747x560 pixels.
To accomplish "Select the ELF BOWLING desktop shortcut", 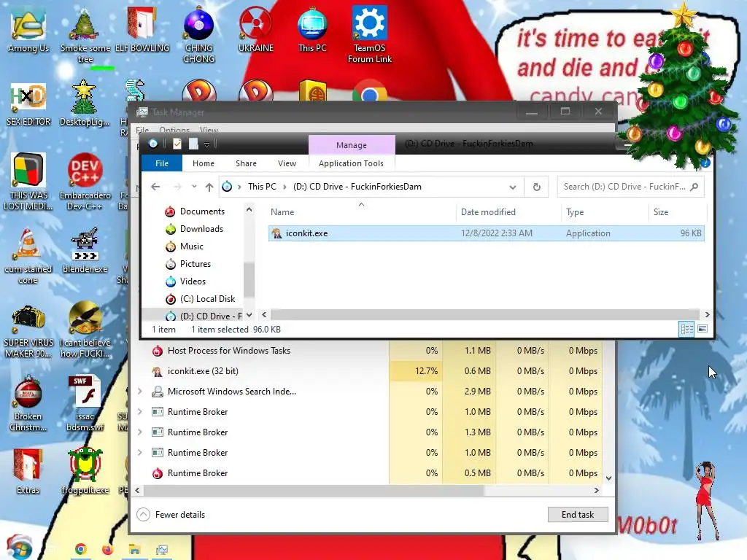I will pyautogui.click(x=142, y=30).
